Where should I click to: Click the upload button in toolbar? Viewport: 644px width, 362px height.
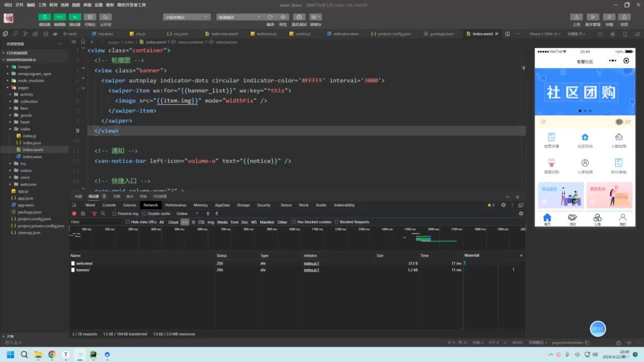[x=577, y=17]
